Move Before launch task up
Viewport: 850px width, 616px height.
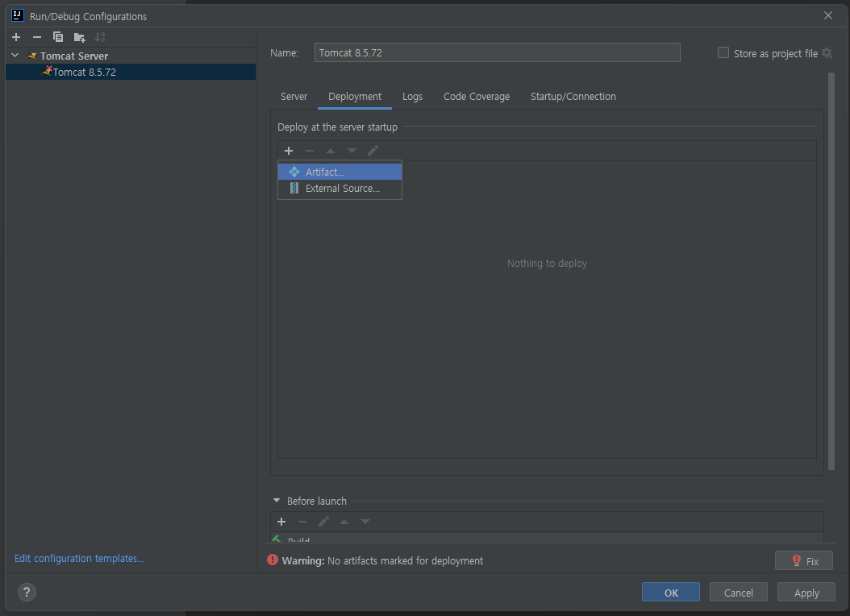[344, 521]
